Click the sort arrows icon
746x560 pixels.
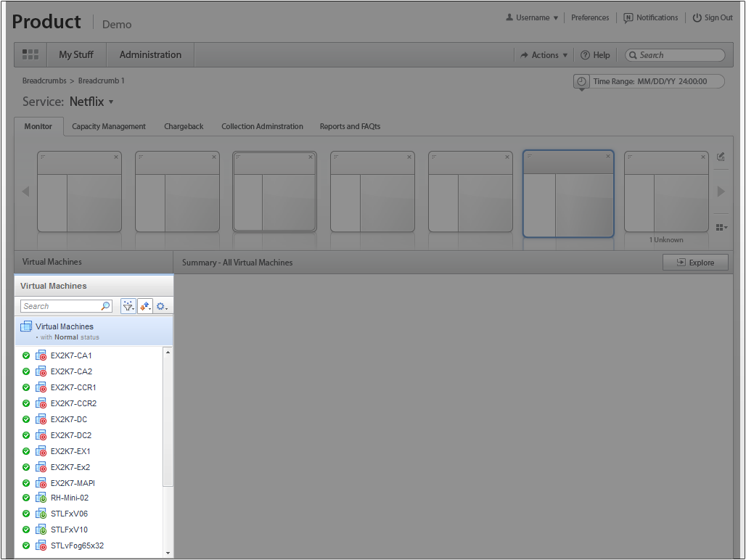click(x=145, y=306)
